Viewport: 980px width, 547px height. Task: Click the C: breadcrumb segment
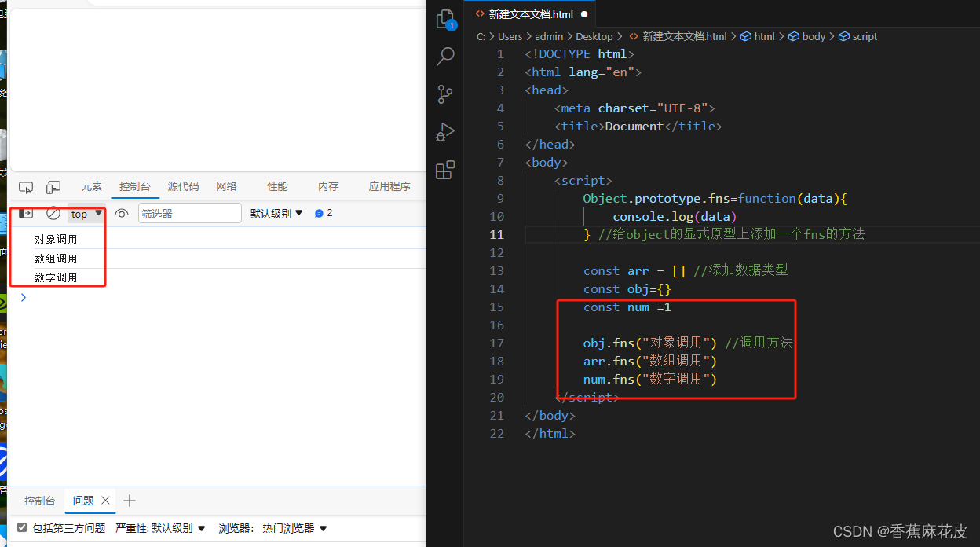[x=481, y=36]
